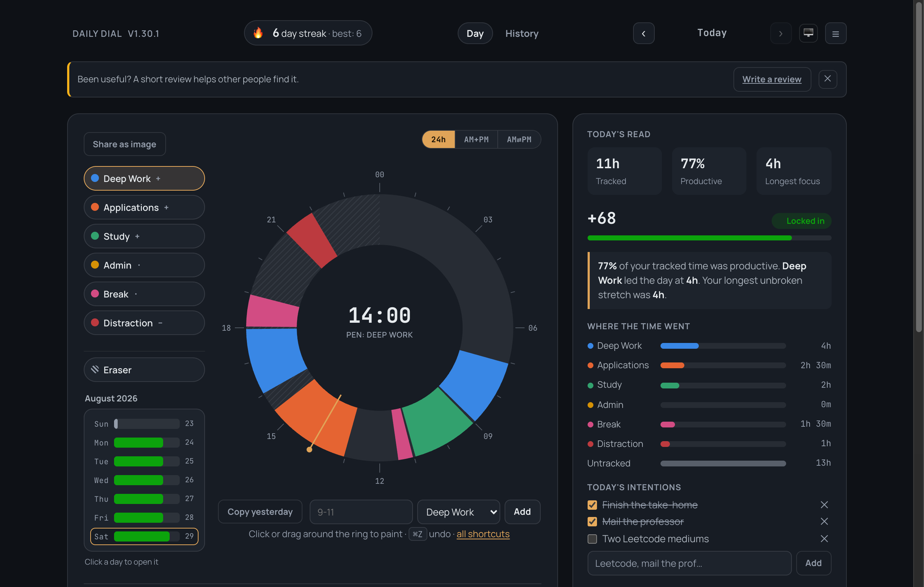The width and height of the screenshot is (924, 587).
Task: Click the DAILY DIAL V1.30.1 title
Action: [116, 34]
